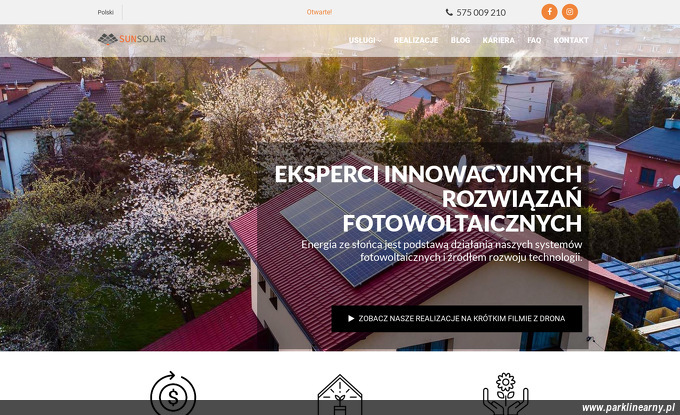
Task: Click the house with plant icon
Action: click(340, 395)
